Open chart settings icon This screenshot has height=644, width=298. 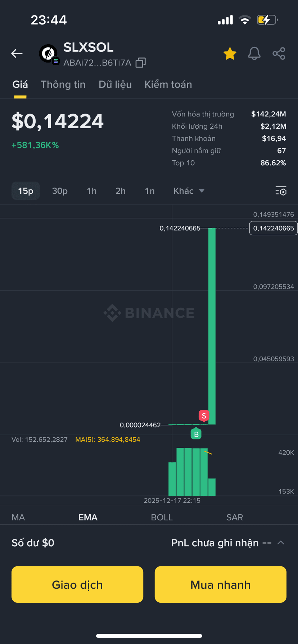point(281,191)
